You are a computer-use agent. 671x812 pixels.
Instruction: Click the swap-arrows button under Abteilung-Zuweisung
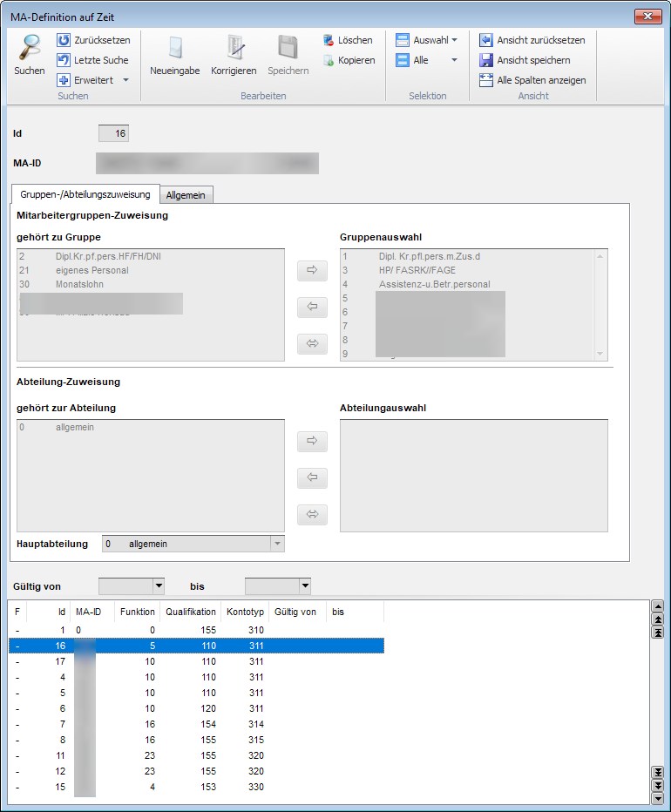(312, 514)
